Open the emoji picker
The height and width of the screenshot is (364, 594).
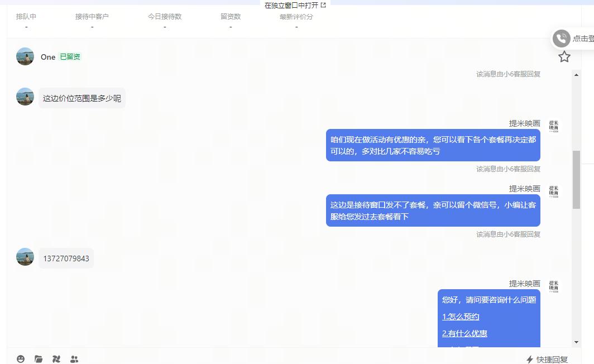(21, 359)
